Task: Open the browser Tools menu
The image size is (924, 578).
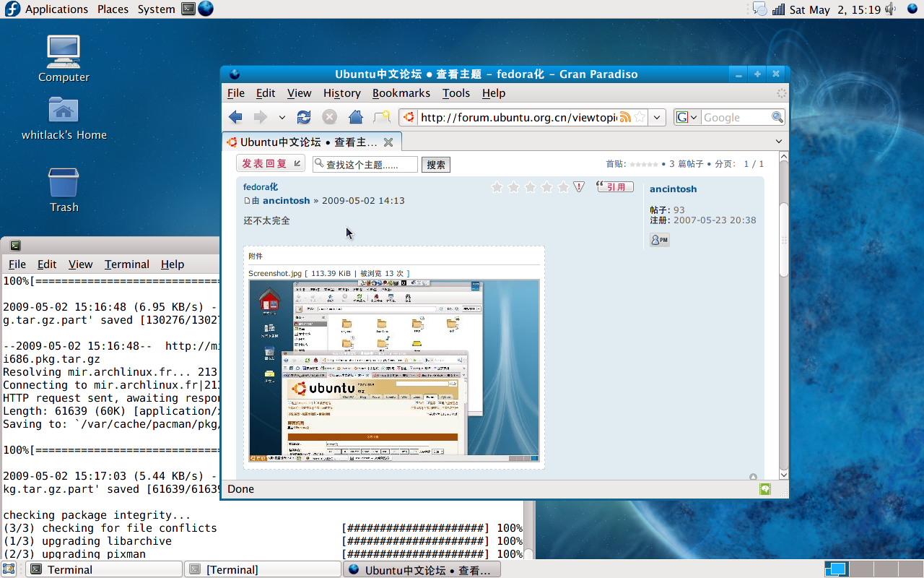Action: pyautogui.click(x=456, y=93)
